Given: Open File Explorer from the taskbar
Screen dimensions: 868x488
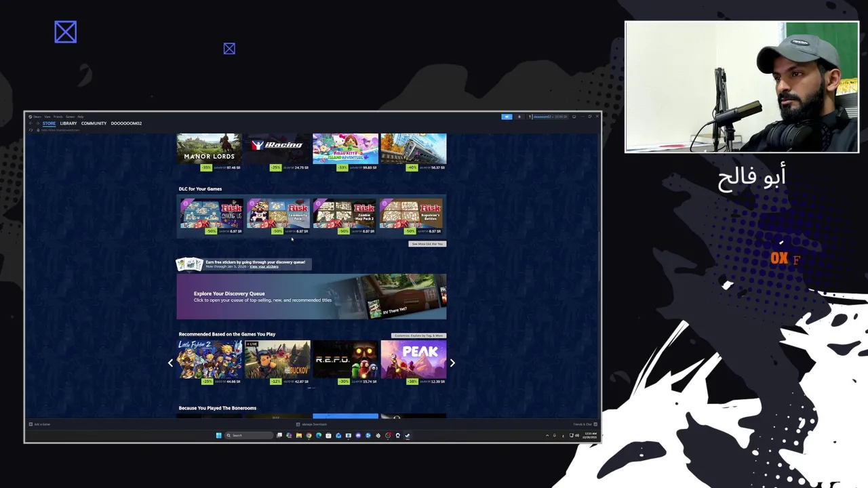Looking at the screenshot, I should (x=298, y=435).
